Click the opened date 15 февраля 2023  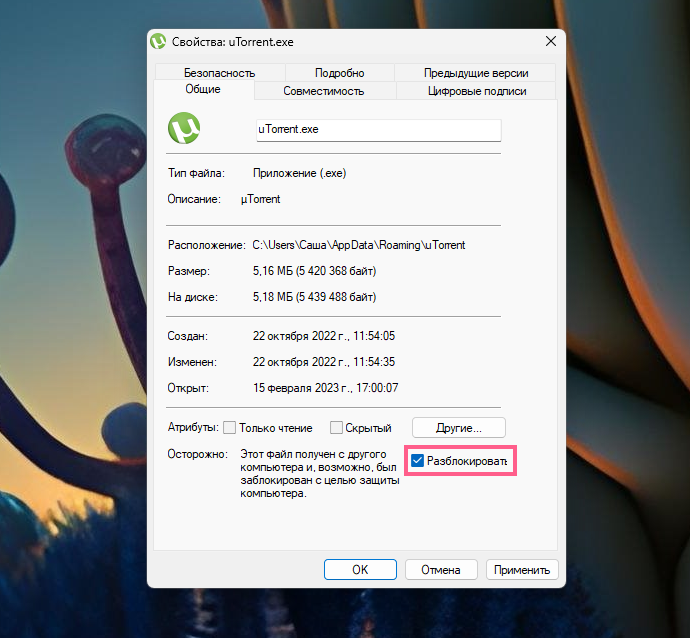296,388
